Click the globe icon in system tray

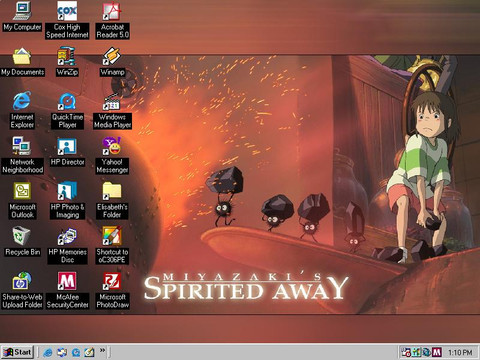(427, 352)
